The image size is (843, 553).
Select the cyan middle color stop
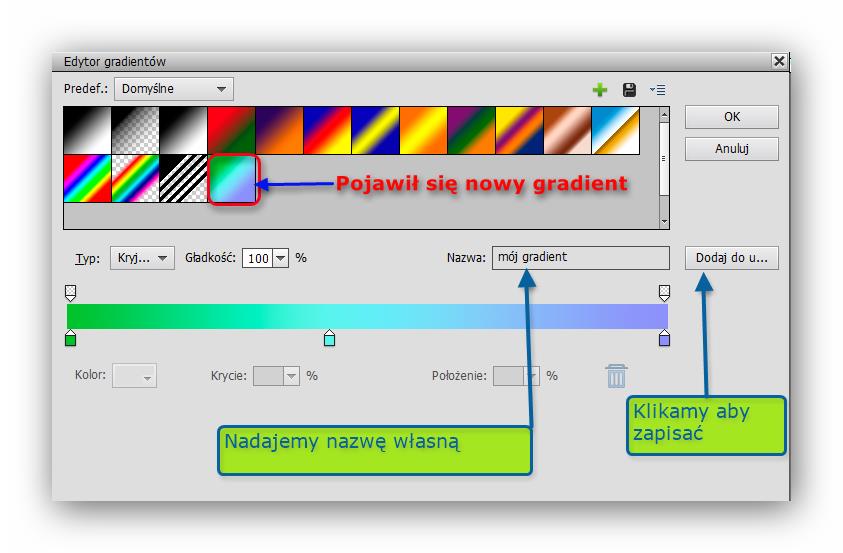330,339
